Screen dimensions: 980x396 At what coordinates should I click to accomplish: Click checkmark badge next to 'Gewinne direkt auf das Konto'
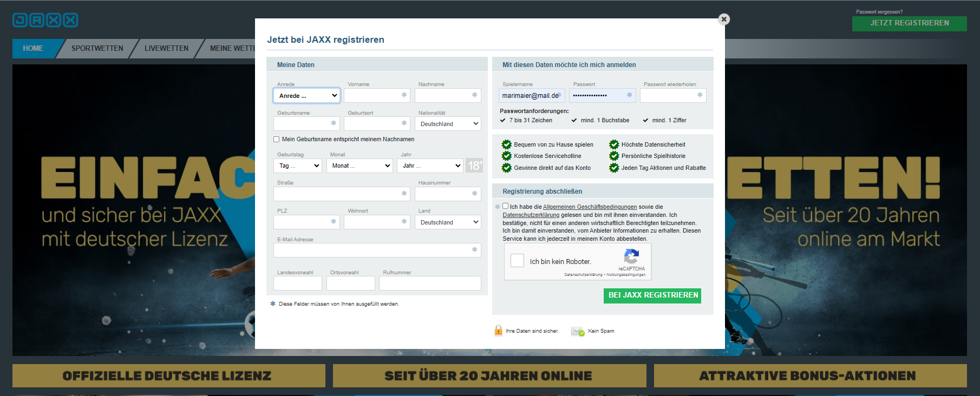pyautogui.click(x=507, y=168)
